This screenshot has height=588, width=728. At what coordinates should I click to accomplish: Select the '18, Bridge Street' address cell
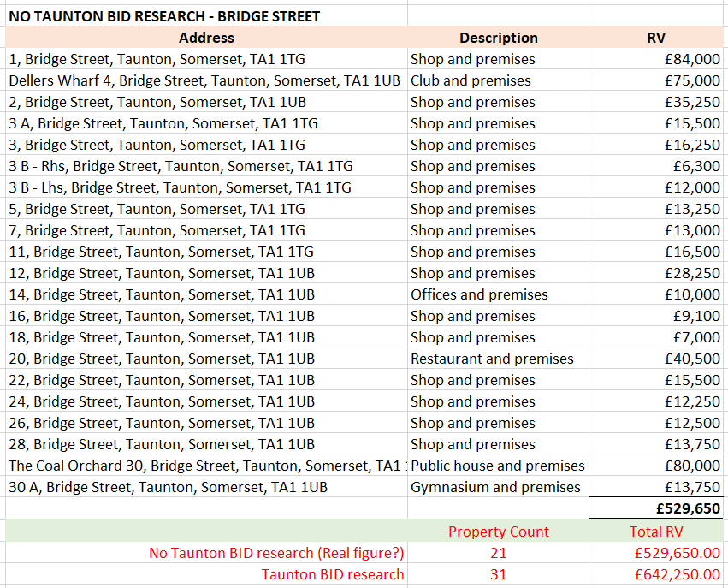[207, 336]
